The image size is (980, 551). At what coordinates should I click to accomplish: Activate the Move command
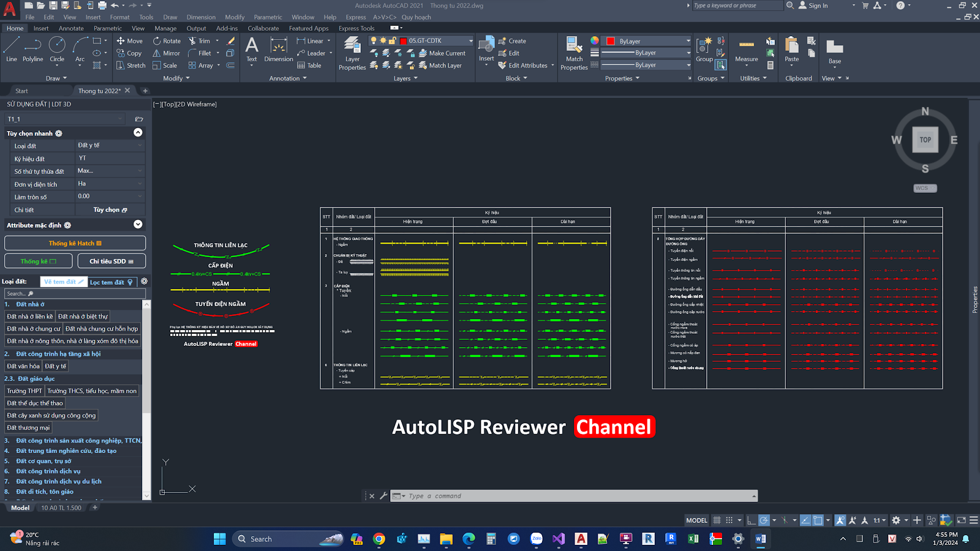tap(130, 41)
